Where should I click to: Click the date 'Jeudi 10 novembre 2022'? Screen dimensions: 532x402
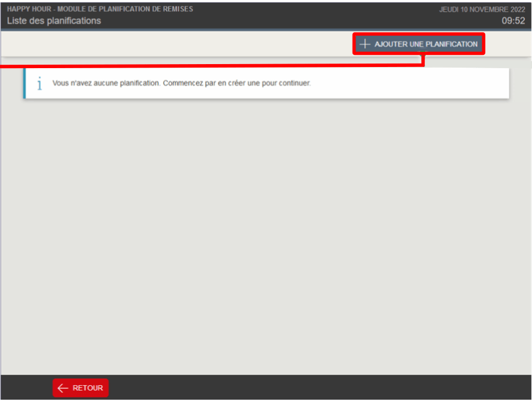482,9
